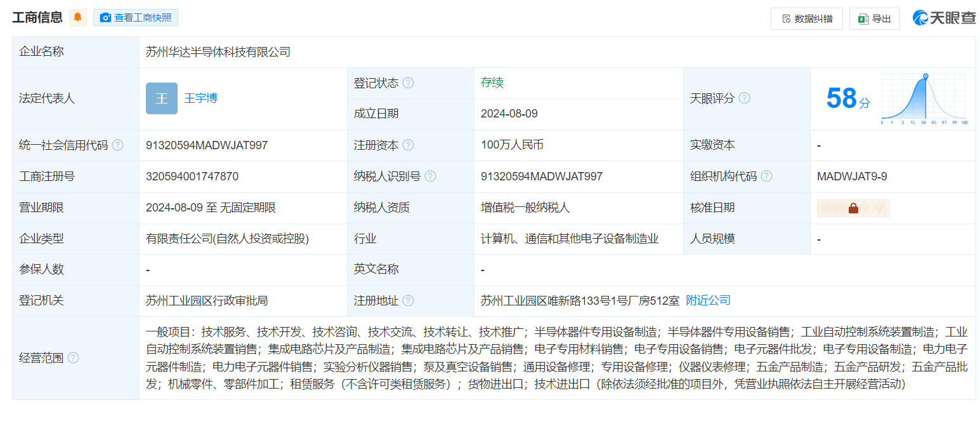The width and height of the screenshot is (980, 447).
Task: Export data with 导出 button
Action: [875, 19]
